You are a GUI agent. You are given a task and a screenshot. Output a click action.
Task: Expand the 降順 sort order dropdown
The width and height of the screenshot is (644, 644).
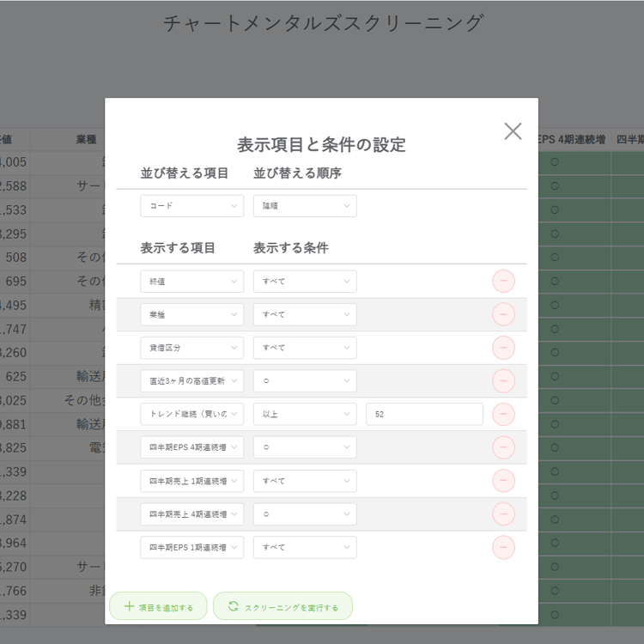[x=304, y=206]
